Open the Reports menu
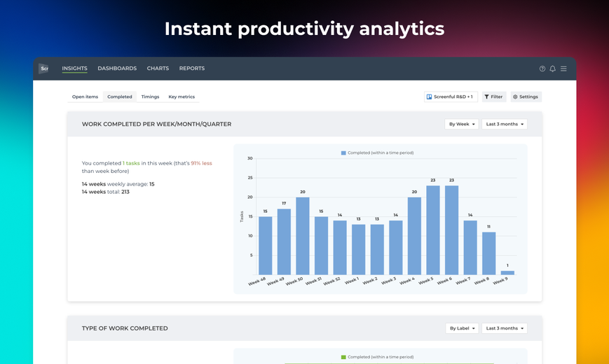This screenshot has width=609, height=364. 192,69
